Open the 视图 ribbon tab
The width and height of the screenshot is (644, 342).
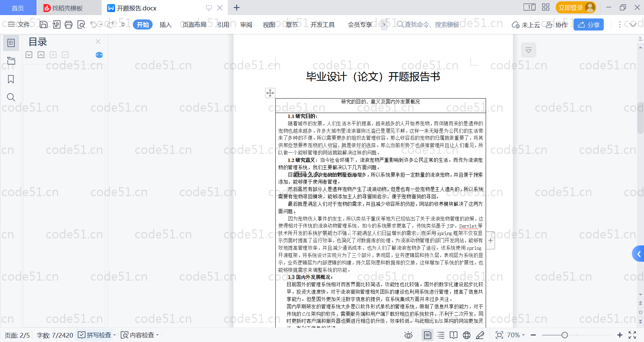(269, 24)
